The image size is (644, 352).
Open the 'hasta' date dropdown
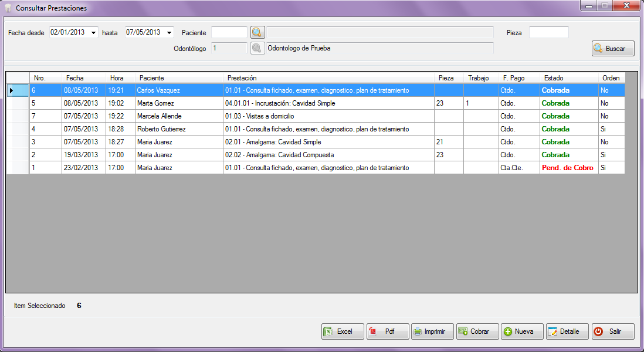pos(169,33)
